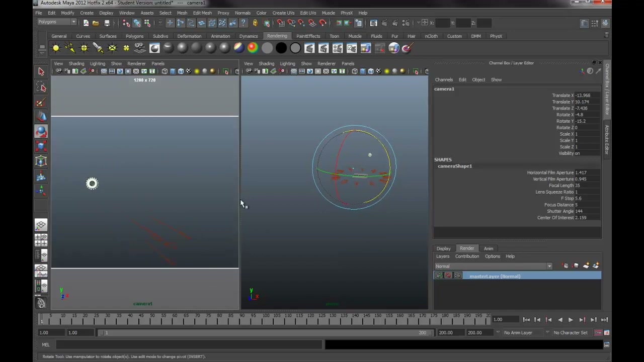Screen dimensions: 644x362
Task: Toggle select by object type mode
Action: coord(136,23)
